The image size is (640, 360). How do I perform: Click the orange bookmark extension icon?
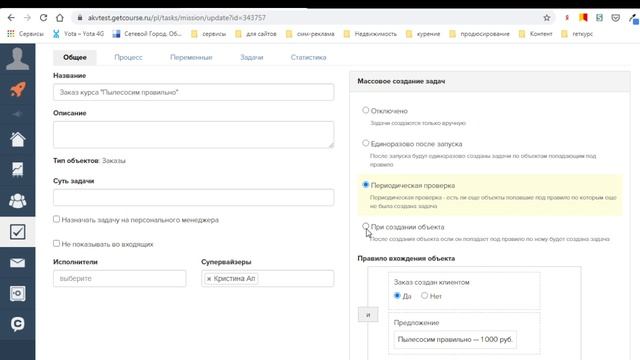pyautogui.click(x=583, y=18)
